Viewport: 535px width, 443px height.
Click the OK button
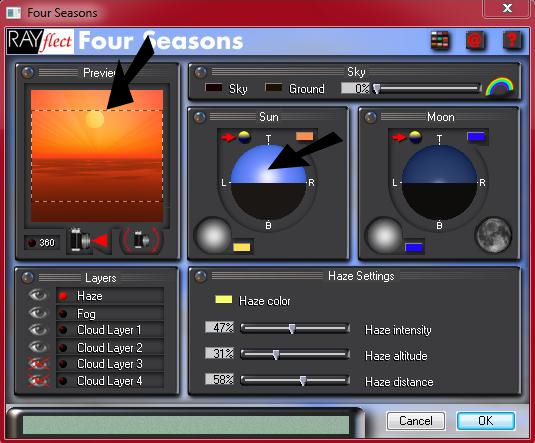pos(486,421)
